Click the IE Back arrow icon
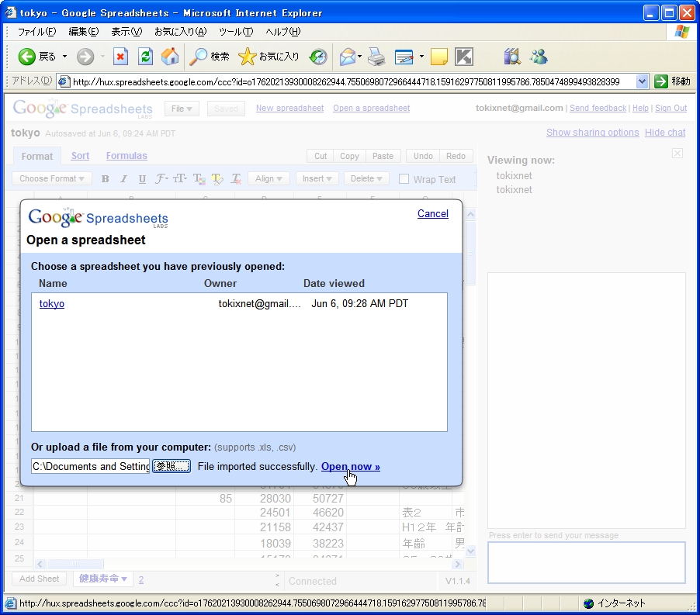This screenshot has height=615, width=700. coord(27,57)
